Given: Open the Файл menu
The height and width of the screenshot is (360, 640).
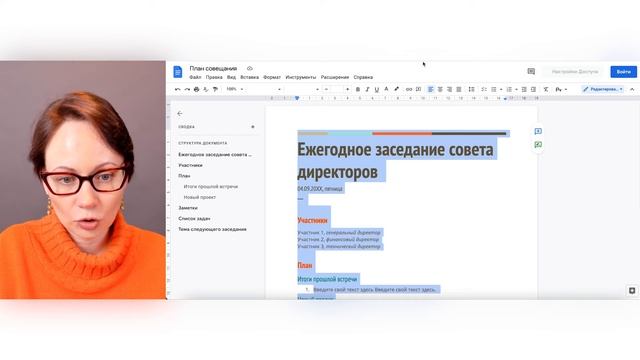Looking at the screenshot, I should click(x=195, y=77).
